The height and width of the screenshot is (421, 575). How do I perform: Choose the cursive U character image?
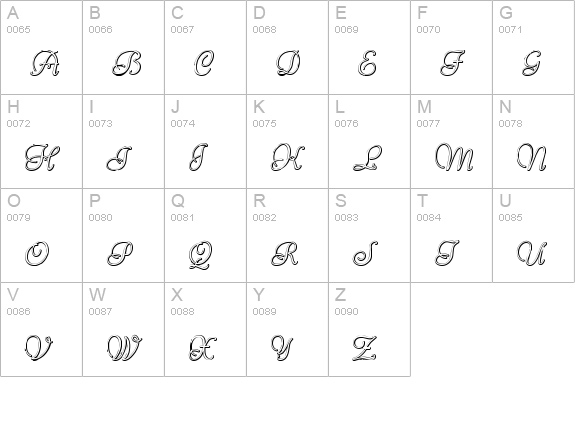click(x=532, y=253)
